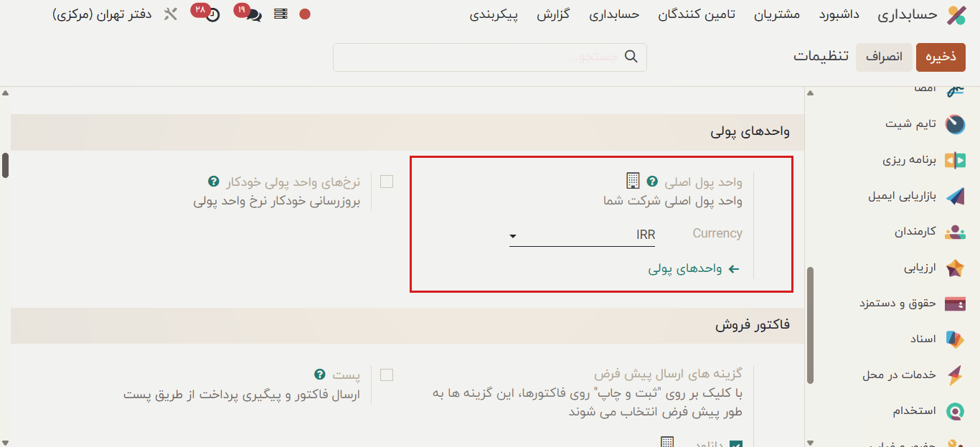The height and width of the screenshot is (447, 980).
Task: Click sidebar scrollbar up arrow
Action: click(810, 93)
